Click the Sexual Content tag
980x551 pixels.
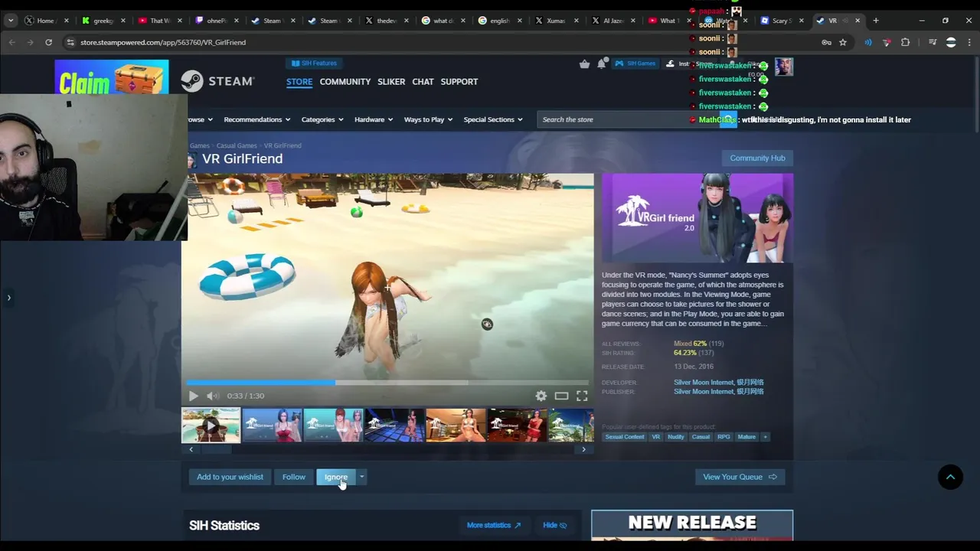pos(625,437)
